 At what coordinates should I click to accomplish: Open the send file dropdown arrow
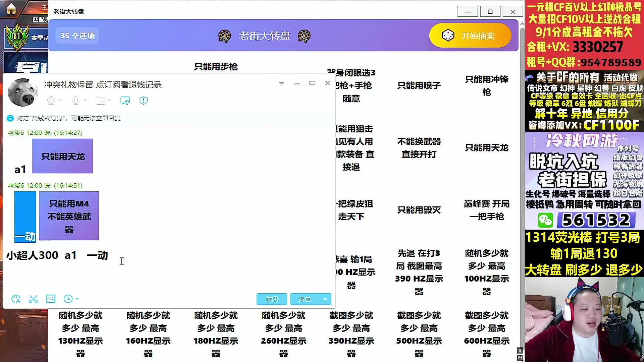[110, 100]
